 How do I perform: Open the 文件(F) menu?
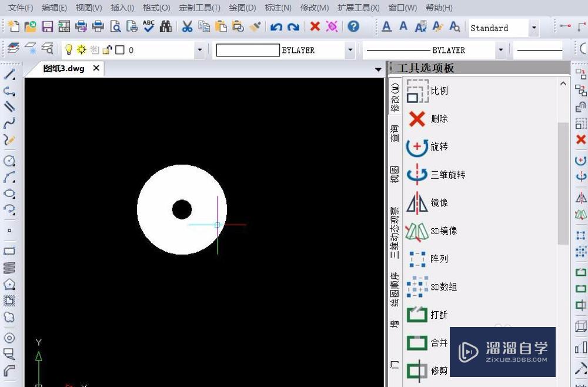(21, 8)
